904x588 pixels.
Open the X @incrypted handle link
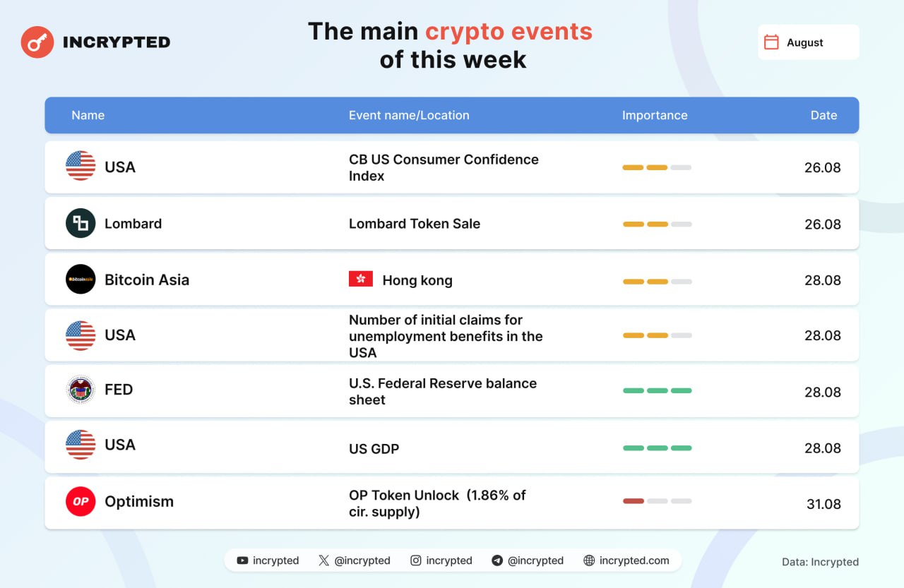[362, 560]
